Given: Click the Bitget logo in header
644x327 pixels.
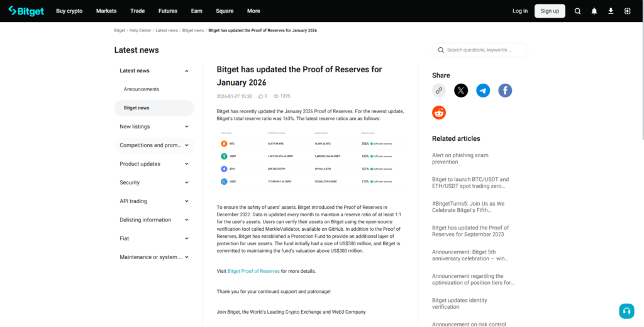Looking at the screenshot, I should coord(26,11).
